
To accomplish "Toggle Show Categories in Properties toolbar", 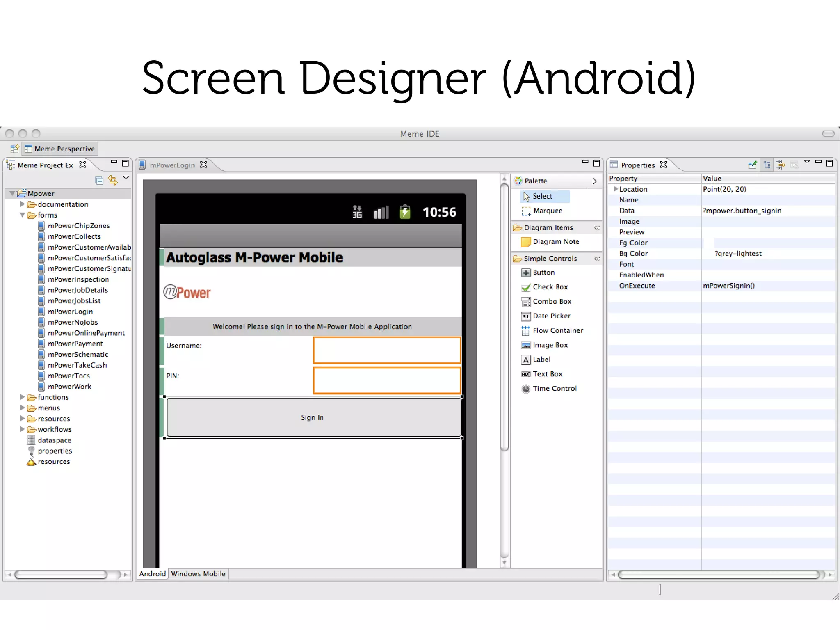I will (767, 165).
